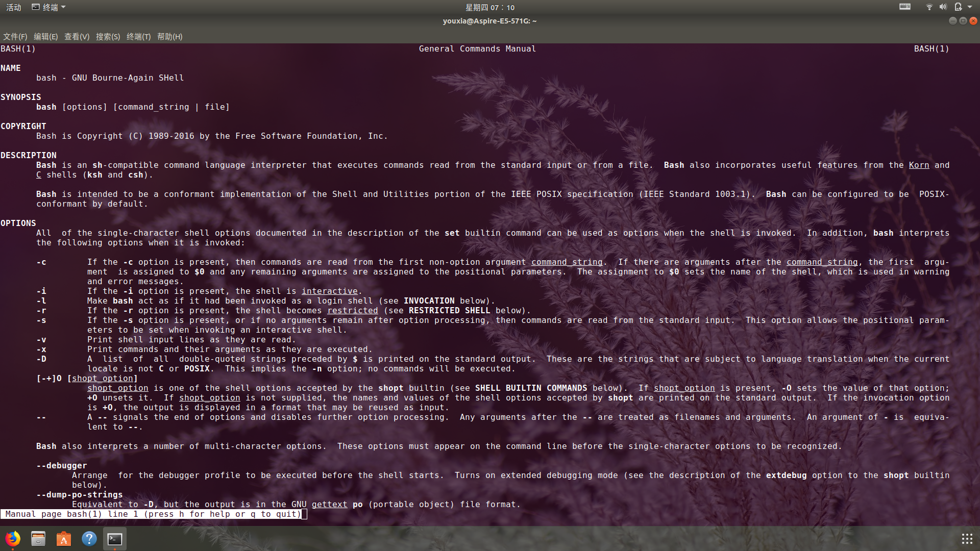Open the 编辑(E) menu
Viewport: 980px width, 551px height.
point(45,37)
